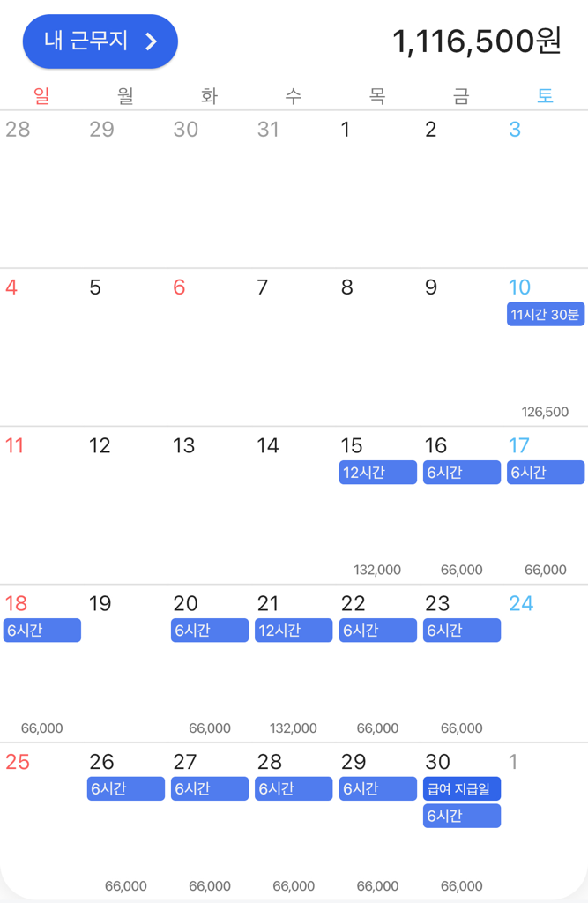The image size is (588, 903).
Task: Select the 12시간 shift on the 21st
Action: click(294, 631)
